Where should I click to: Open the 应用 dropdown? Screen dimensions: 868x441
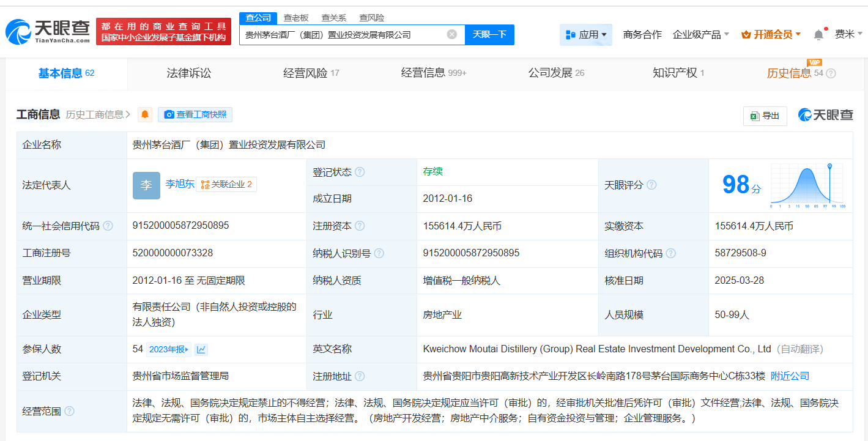586,35
